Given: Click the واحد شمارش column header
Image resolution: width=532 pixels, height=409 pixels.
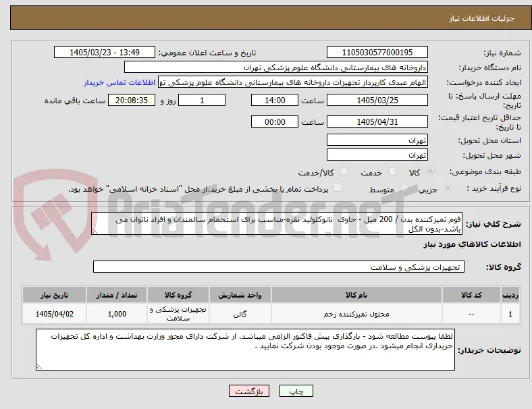Looking at the screenshot, I should (x=240, y=295).
